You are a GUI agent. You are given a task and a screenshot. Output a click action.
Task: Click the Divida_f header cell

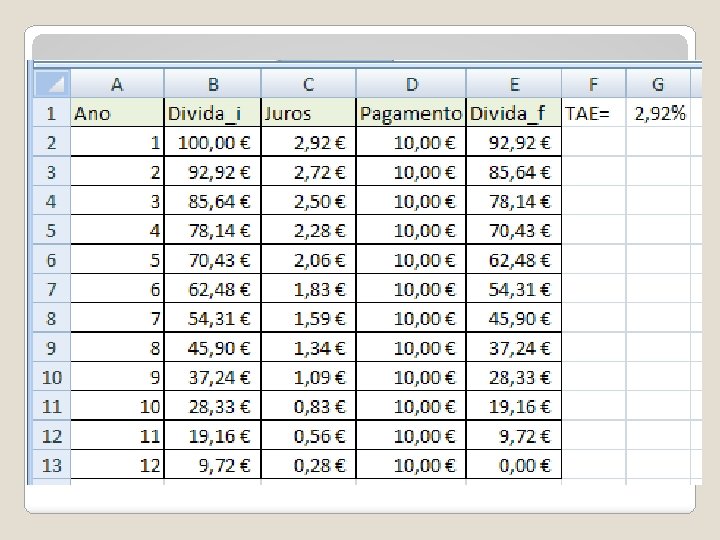[514, 112]
